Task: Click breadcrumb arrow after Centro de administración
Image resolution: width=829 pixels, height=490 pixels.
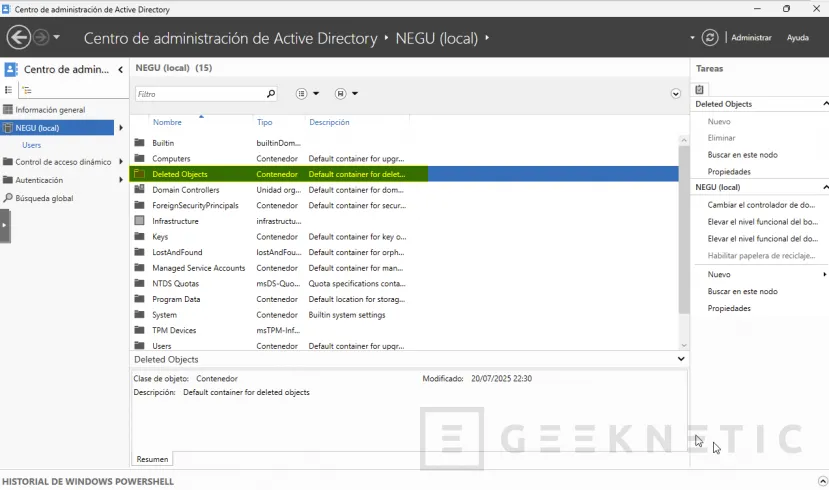Action: pyautogui.click(x=386, y=38)
